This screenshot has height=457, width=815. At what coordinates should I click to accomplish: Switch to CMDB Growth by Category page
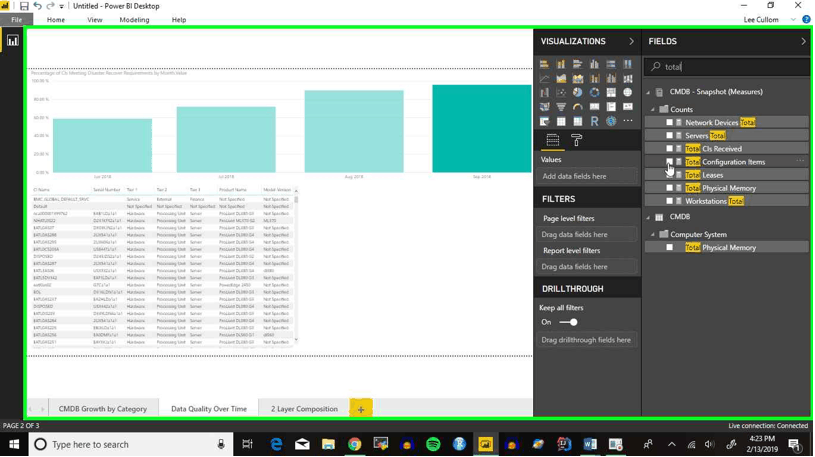tap(102, 409)
